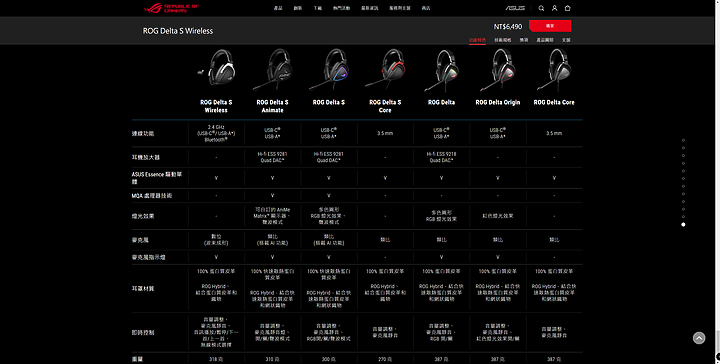The height and width of the screenshot is (364, 720).
Task: Select the 即時控制 row label
Action: click(x=143, y=332)
